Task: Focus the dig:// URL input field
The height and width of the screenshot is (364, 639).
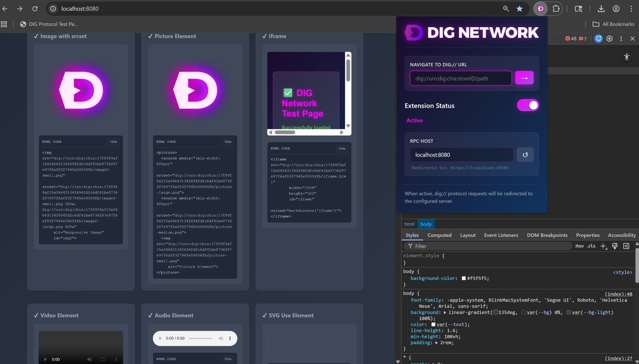Action: (461, 78)
